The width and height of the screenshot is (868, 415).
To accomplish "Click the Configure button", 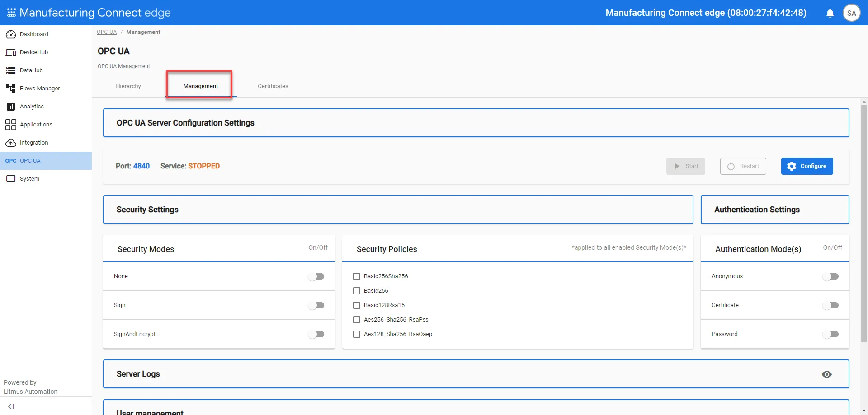I will pos(807,166).
